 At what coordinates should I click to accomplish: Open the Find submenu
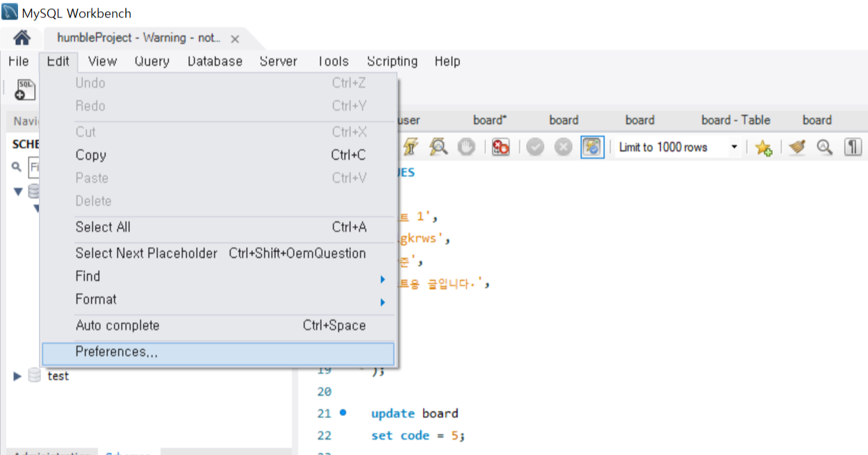218,276
